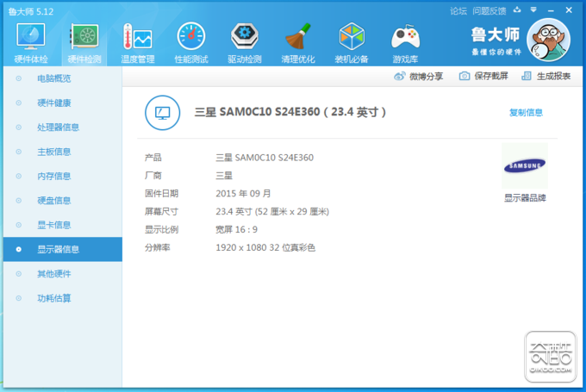Select 显示器信息 in the sidebar
This screenshot has width=586, height=392.
(x=63, y=249)
